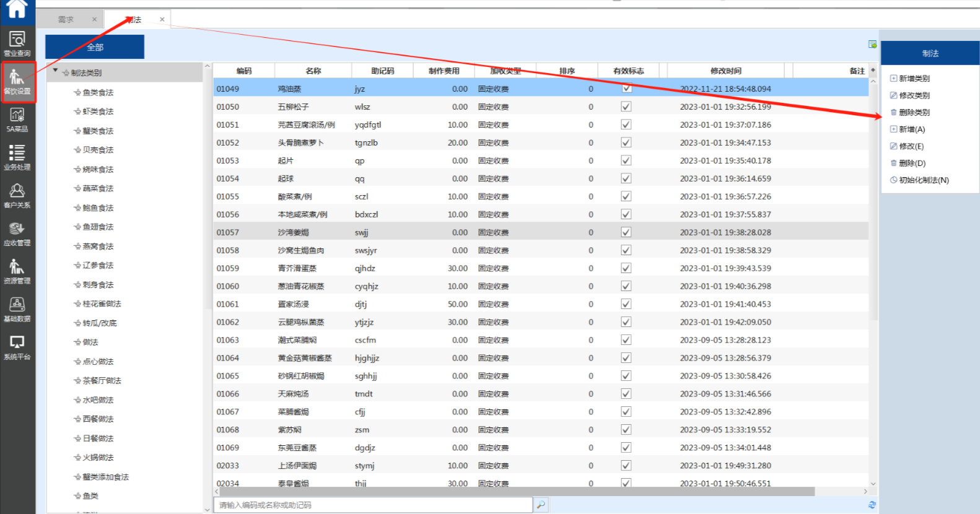This screenshot has height=514, width=980.
Task: Select 火锅做法 category in the tree
Action: pos(98,458)
